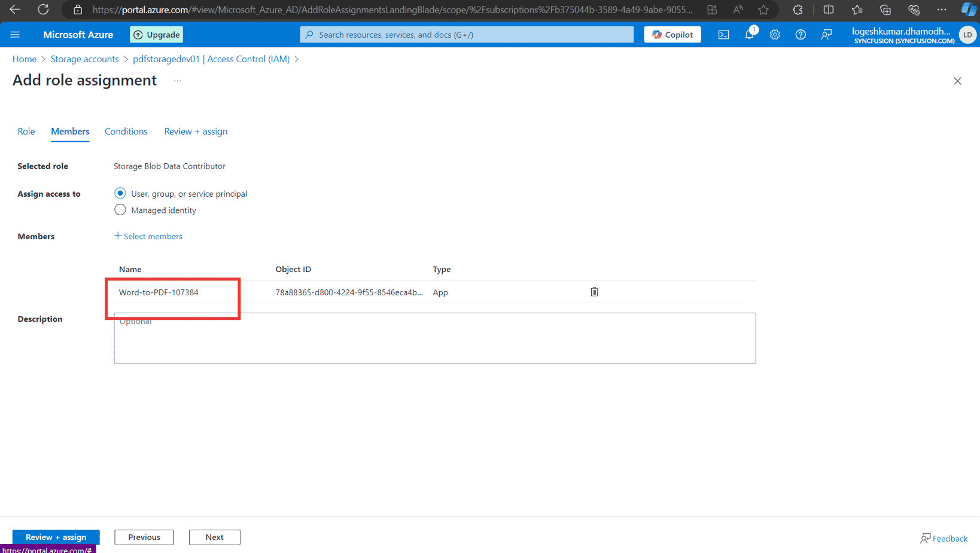Open ellipsis menu beside Add role assignment

[176, 80]
